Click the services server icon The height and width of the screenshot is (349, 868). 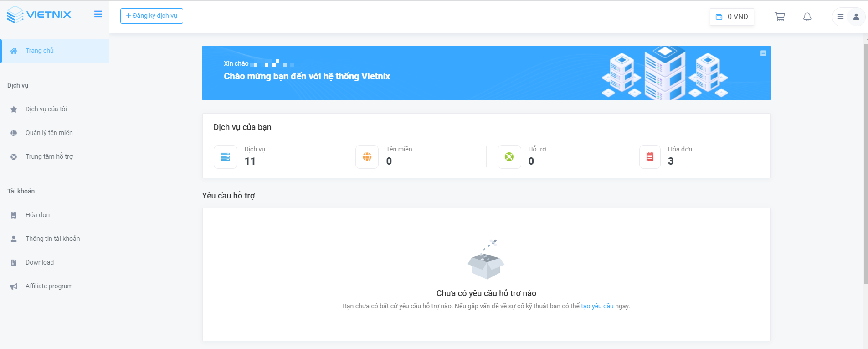[225, 157]
